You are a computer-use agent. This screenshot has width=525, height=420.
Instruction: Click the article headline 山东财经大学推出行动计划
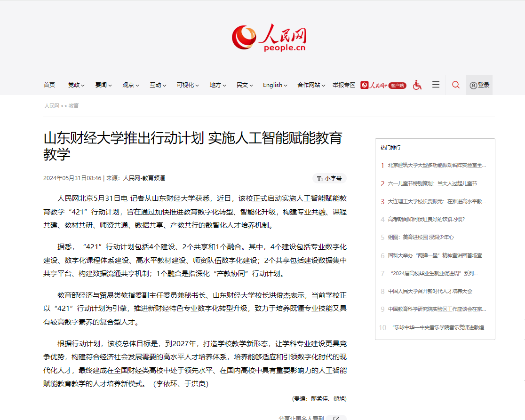(x=193, y=146)
